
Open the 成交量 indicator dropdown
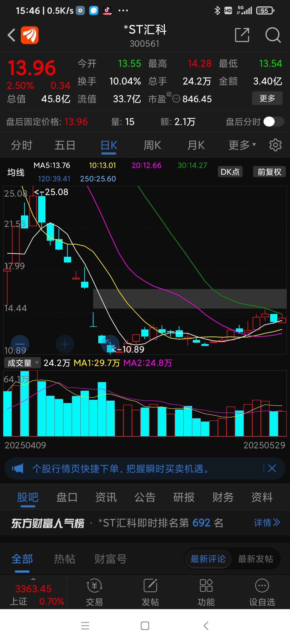point(22,363)
